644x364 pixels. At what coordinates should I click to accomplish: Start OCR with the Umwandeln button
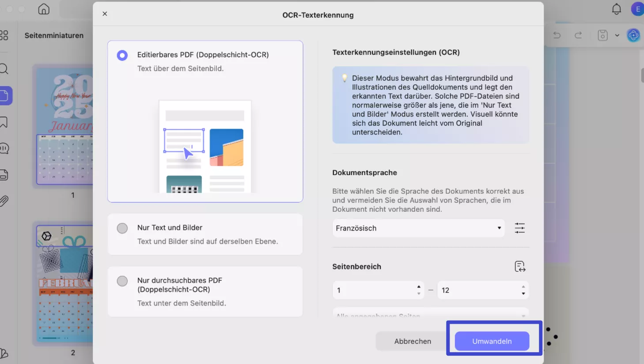tap(492, 341)
